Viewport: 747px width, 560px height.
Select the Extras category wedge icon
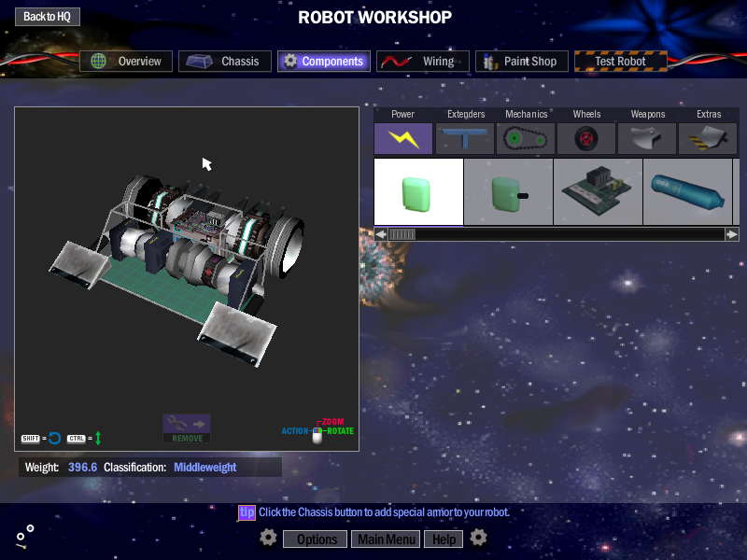pyautogui.click(x=708, y=138)
